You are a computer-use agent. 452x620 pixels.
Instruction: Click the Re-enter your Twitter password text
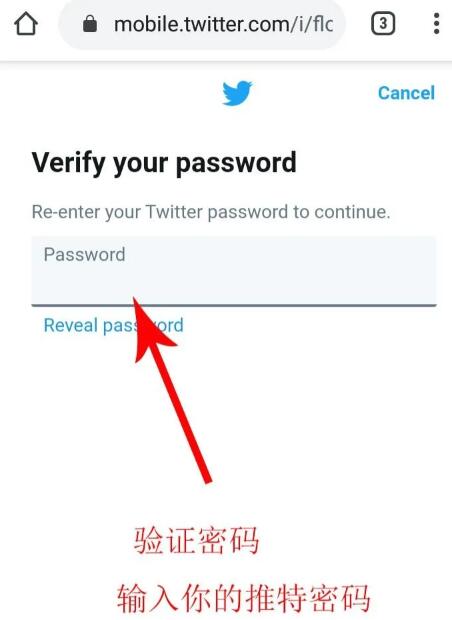click(x=211, y=212)
